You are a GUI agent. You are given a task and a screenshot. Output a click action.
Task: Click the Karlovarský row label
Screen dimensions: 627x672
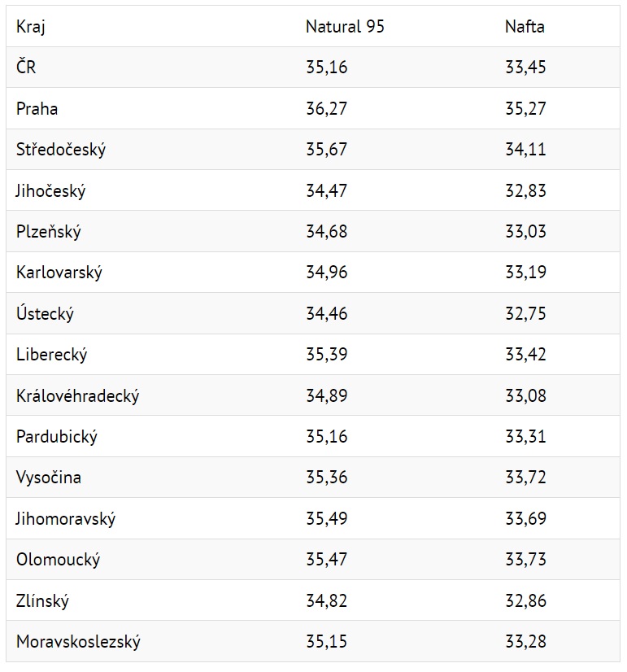59,273
